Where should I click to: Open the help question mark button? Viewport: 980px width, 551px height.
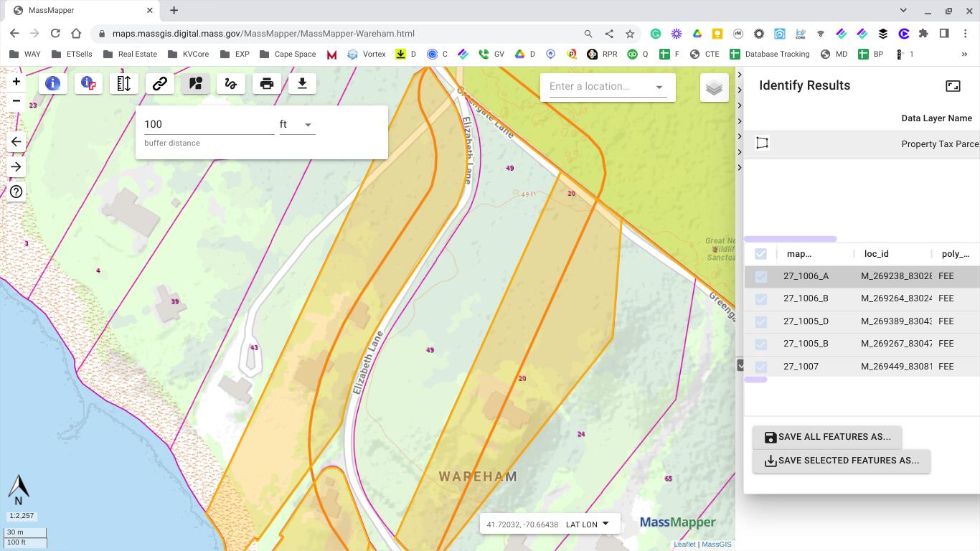16,192
